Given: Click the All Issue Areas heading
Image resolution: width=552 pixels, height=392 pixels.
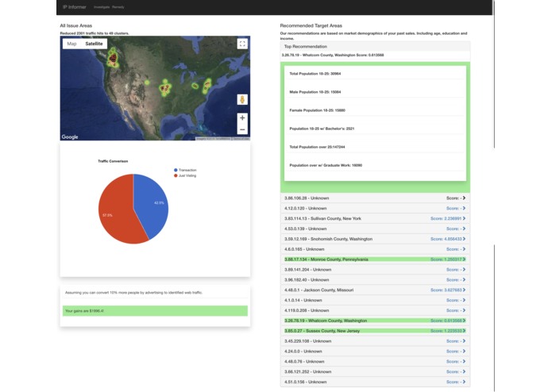Looking at the screenshot, I should click(x=75, y=25).
